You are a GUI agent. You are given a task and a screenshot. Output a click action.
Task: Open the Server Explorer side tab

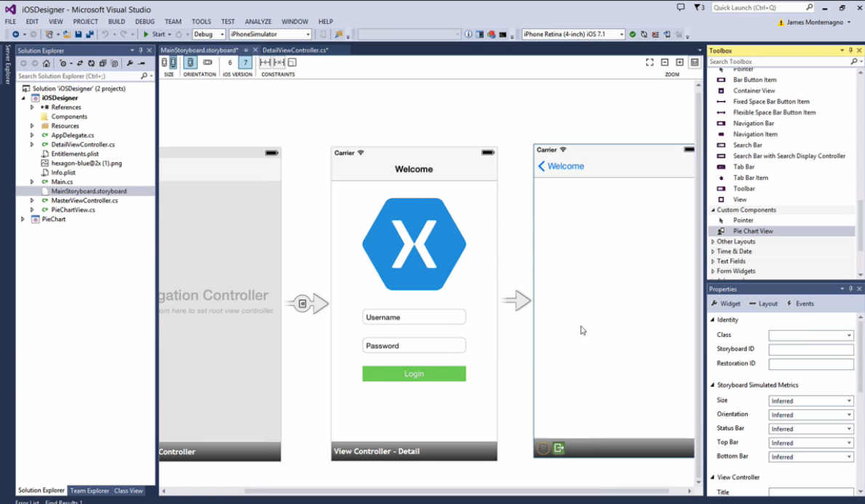click(x=8, y=65)
